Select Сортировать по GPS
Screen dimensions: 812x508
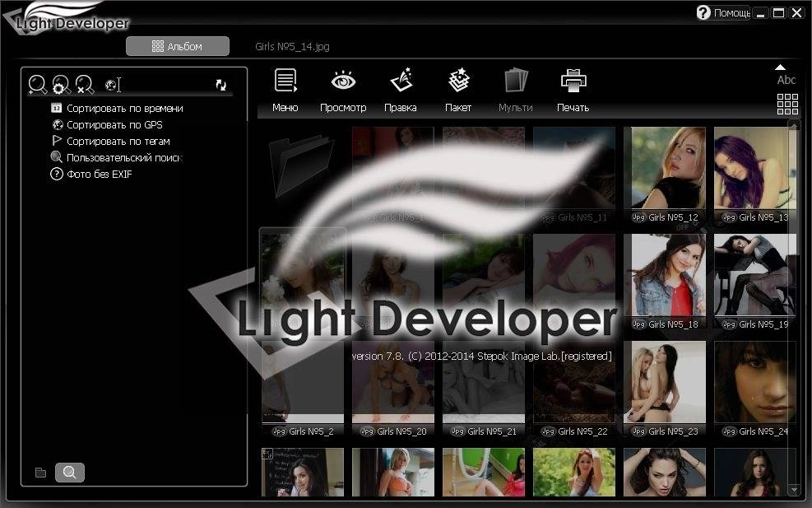107,125
